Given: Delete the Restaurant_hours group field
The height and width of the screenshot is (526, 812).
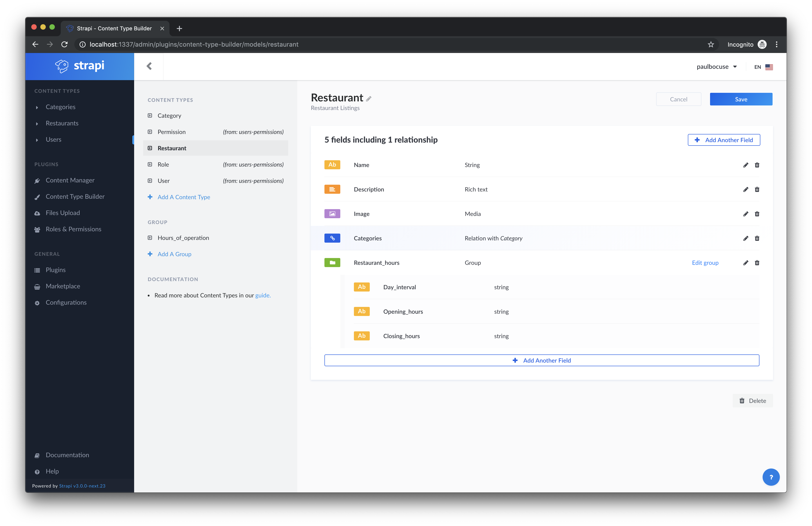Looking at the screenshot, I should coord(757,263).
